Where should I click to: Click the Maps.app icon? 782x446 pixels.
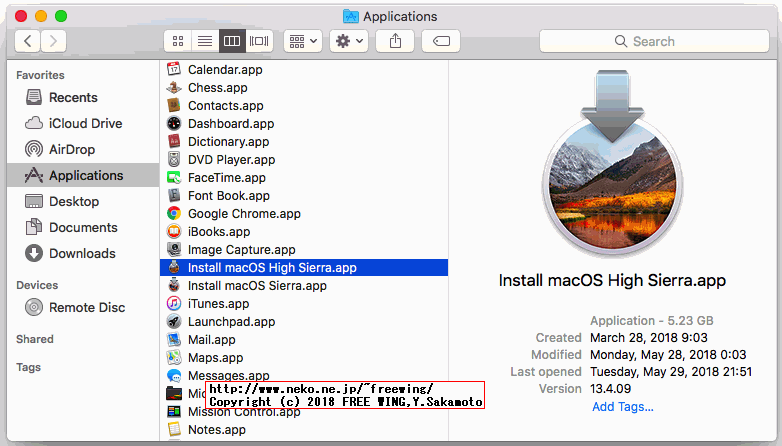tap(174, 357)
